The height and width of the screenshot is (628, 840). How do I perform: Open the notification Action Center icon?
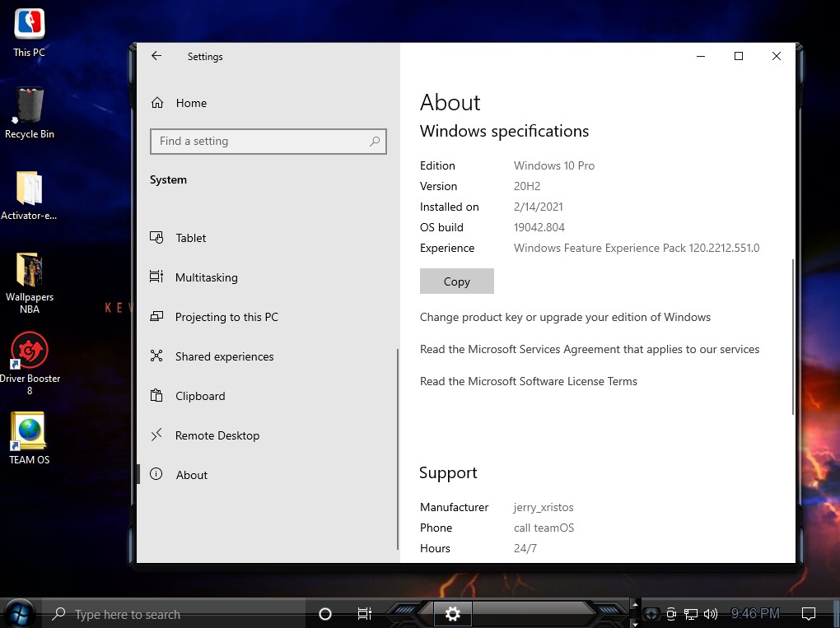[x=809, y=614]
